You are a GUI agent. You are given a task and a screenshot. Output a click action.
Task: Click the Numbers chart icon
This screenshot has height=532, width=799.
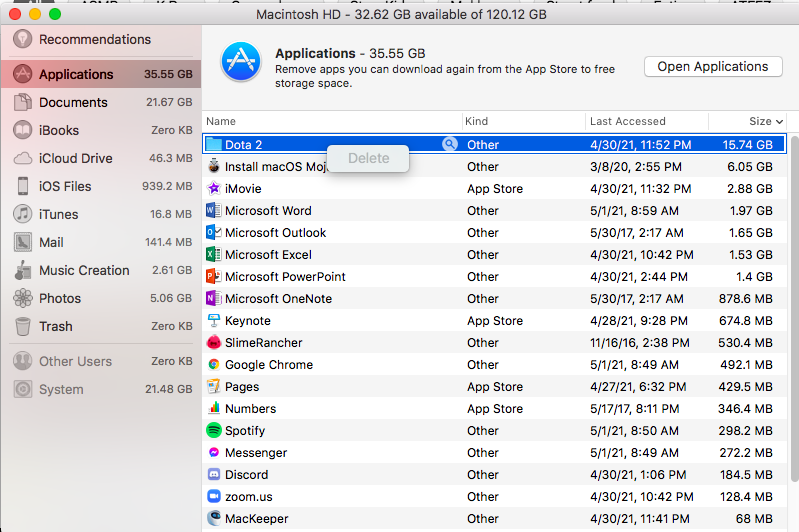click(214, 408)
